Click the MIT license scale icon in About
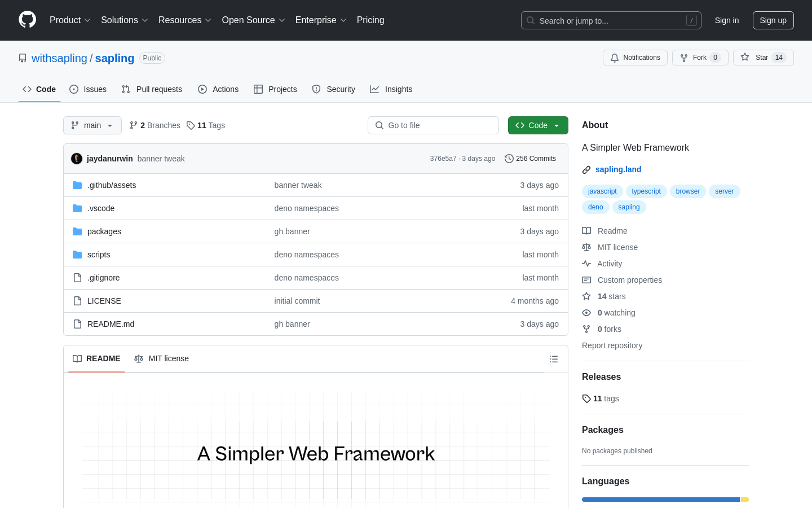 click(586, 247)
